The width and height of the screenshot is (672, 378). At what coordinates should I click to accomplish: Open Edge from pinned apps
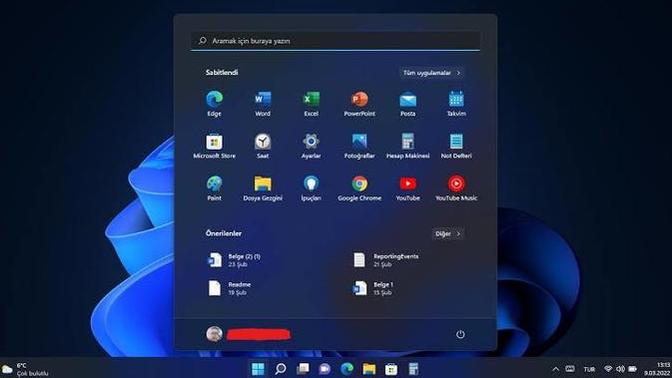pyautogui.click(x=214, y=104)
